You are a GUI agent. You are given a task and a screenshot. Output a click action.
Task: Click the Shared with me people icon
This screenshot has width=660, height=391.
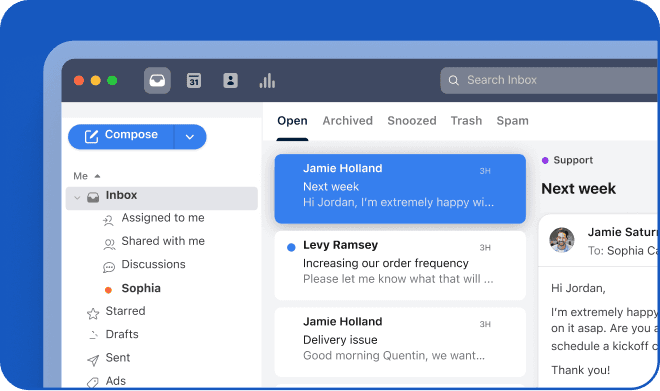click(109, 244)
